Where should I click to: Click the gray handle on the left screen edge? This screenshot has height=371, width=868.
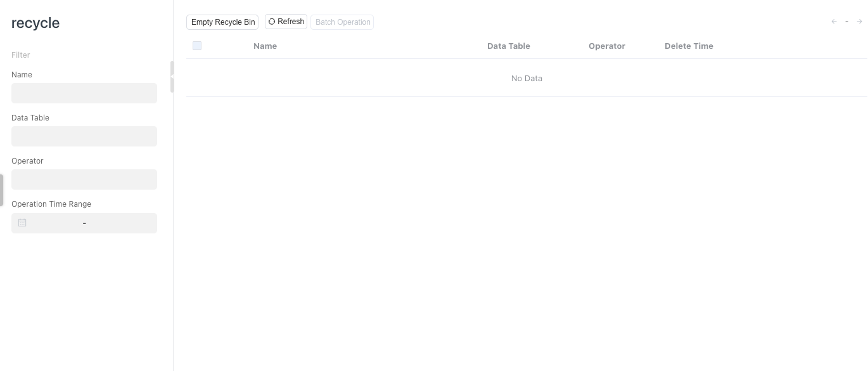click(2, 190)
